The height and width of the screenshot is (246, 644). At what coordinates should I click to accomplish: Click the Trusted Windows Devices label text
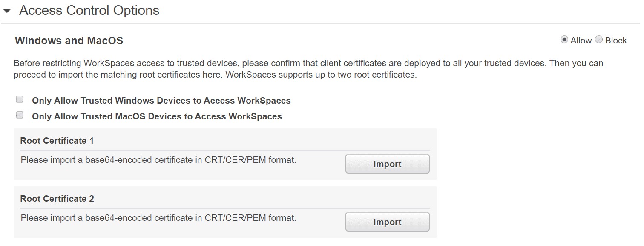coord(161,101)
